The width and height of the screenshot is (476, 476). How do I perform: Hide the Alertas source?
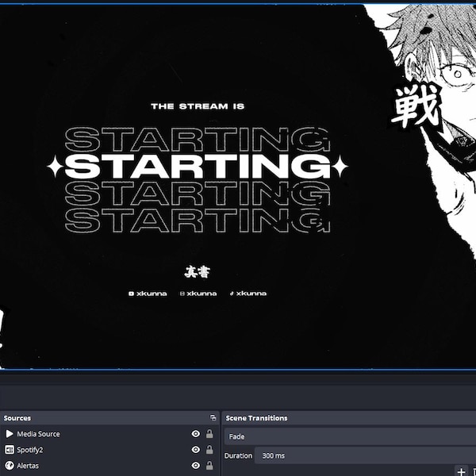[x=196, y=466]
